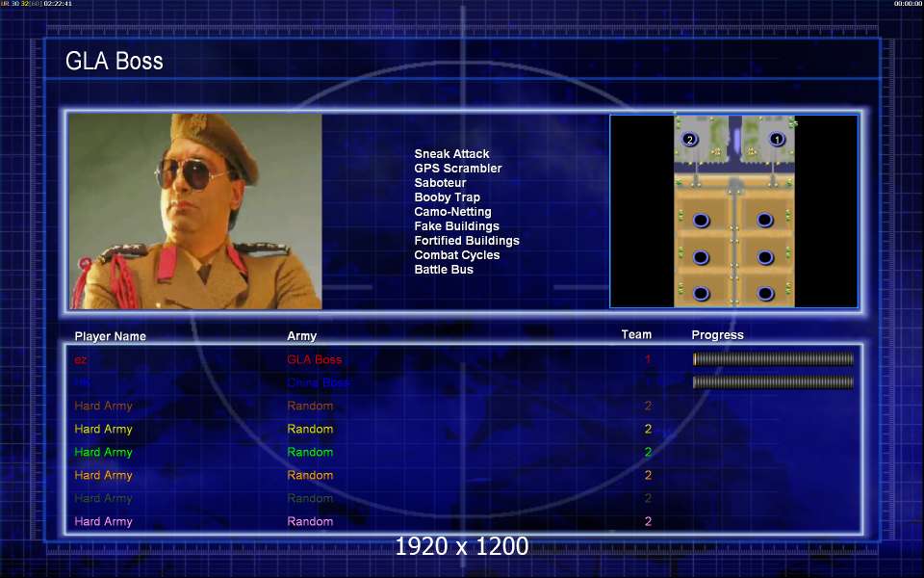This screenshot has width=924, height=578.
Task: Click the Team column header
Action: (636, 335)
